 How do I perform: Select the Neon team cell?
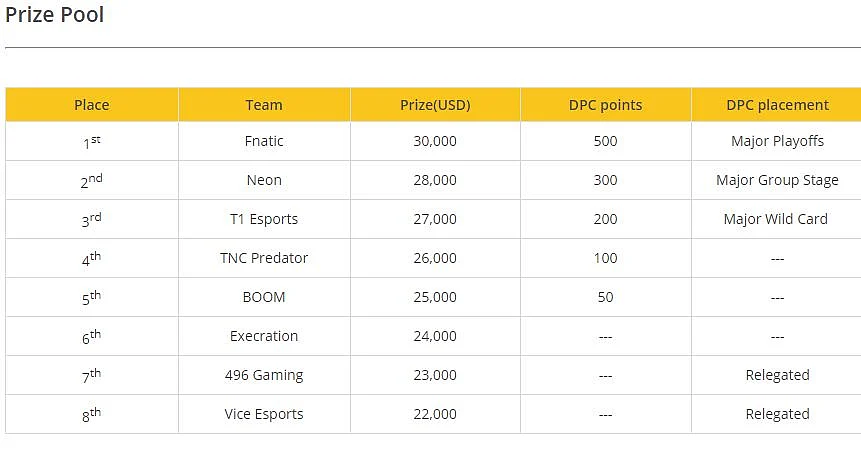coord(264,180)
